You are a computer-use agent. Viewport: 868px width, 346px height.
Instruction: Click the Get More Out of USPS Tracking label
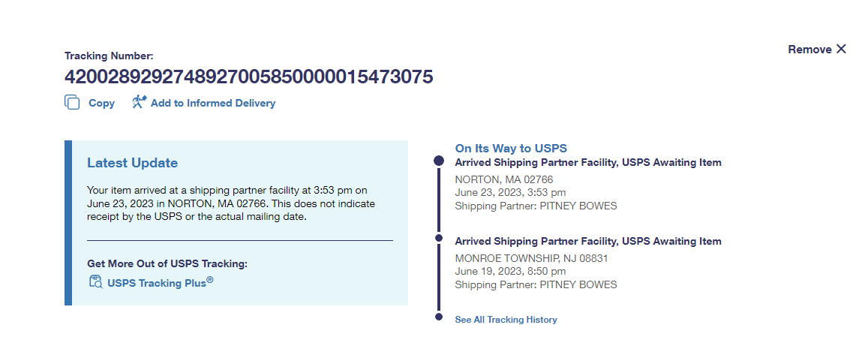pyautogui.click(x=167, y=263)
